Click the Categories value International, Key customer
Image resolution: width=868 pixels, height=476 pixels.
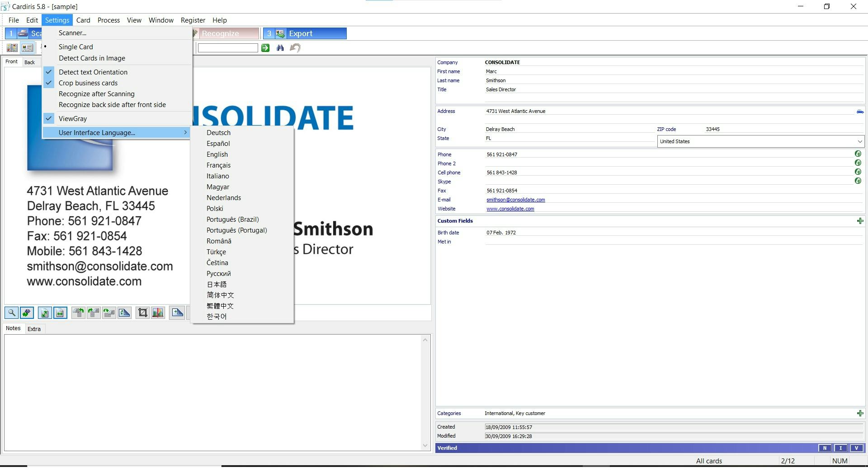[x=515, y=413]
